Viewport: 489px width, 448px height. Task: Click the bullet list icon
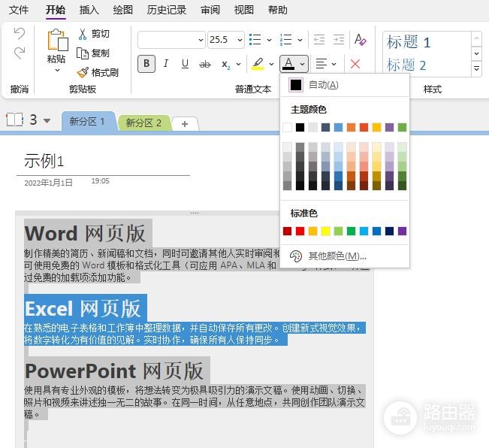coord(255,40)
